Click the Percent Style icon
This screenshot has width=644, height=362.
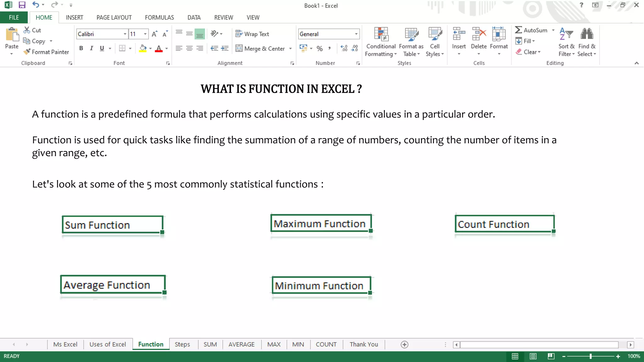(320, 48)
